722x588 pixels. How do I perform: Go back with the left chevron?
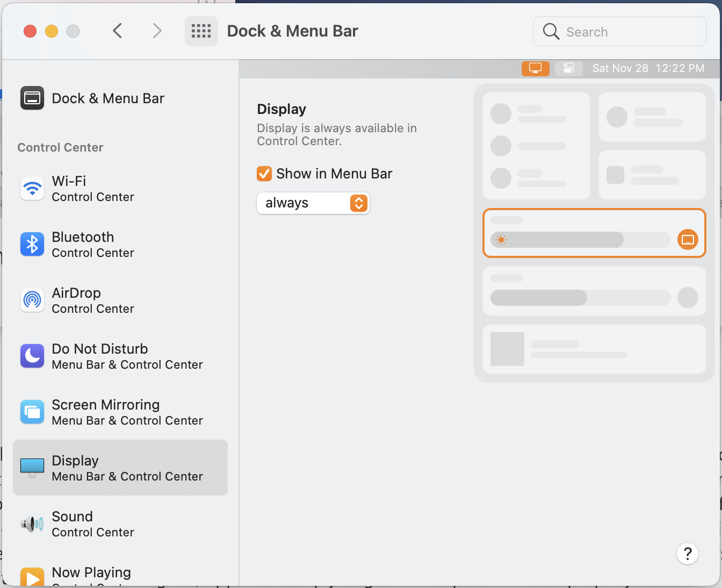pyautogui.click(x=118, y=31)
